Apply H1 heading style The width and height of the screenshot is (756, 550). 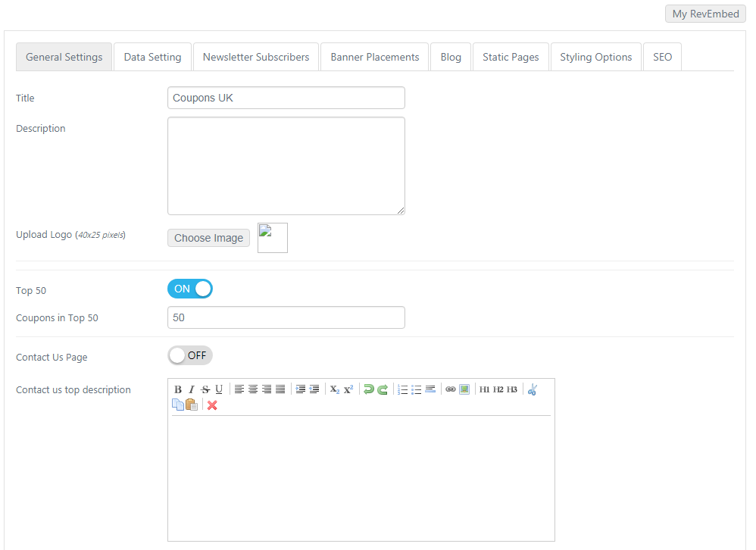tap(485, 389)
